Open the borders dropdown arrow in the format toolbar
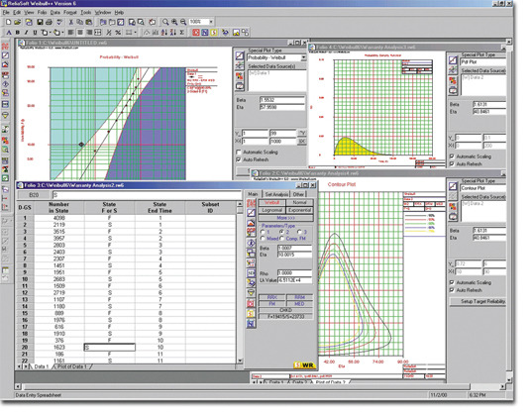This screenshot has height=415, width=532. pyautogui.click(x=135, y=33)
